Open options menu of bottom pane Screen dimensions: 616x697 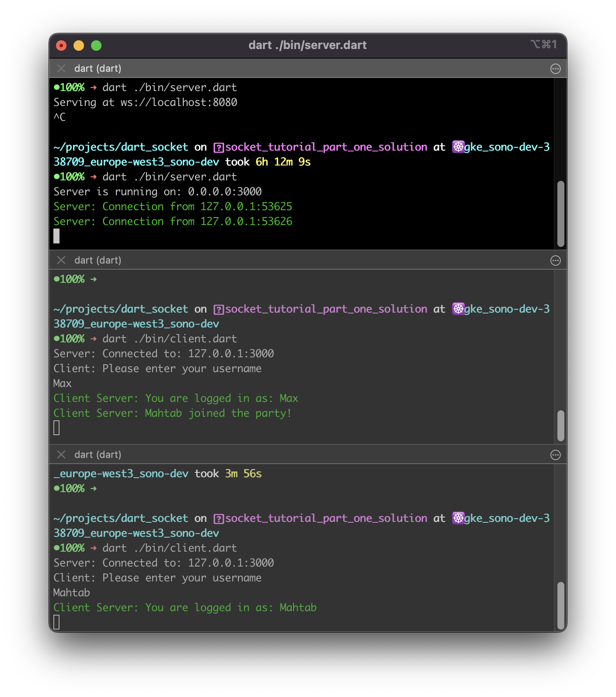[555, 455]
